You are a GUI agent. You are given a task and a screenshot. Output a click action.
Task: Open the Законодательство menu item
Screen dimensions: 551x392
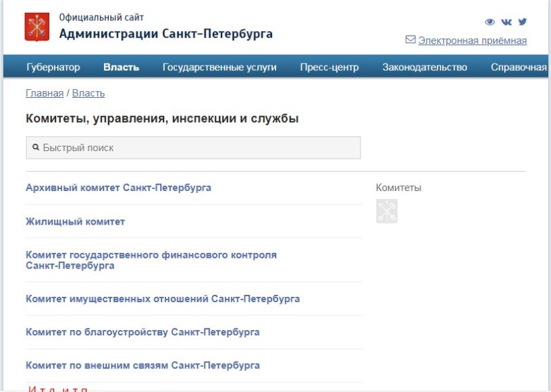pyautogui.click(x=425, y=67)
